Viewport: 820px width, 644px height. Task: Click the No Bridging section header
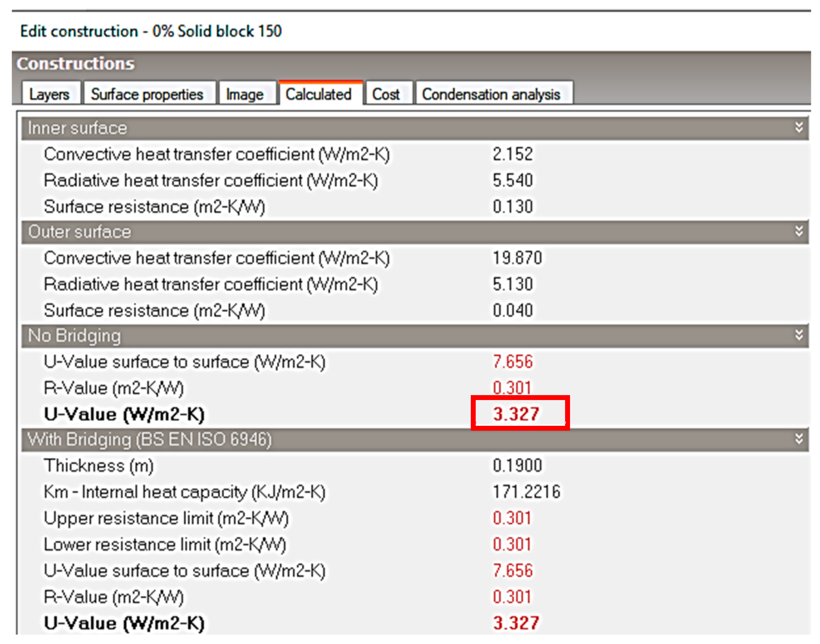414,336
